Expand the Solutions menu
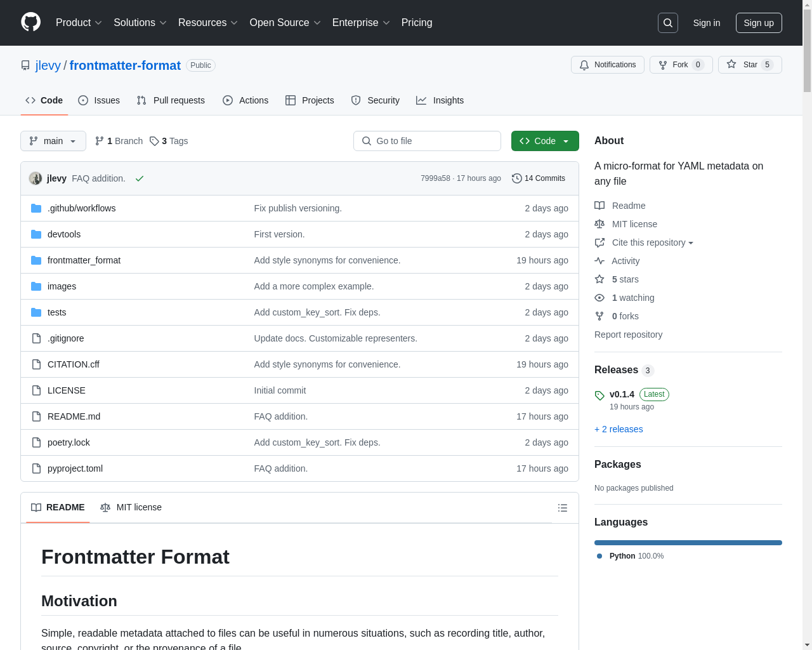Viewport: 812px width, 650px height. (x=140, y=23)
